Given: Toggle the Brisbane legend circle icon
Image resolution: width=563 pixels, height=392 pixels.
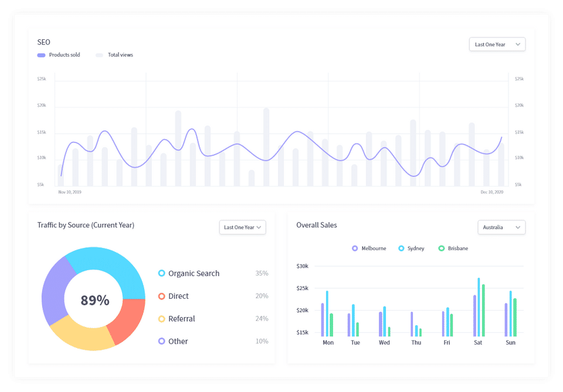Looking at the screenshot, I should tap(441, 248).
